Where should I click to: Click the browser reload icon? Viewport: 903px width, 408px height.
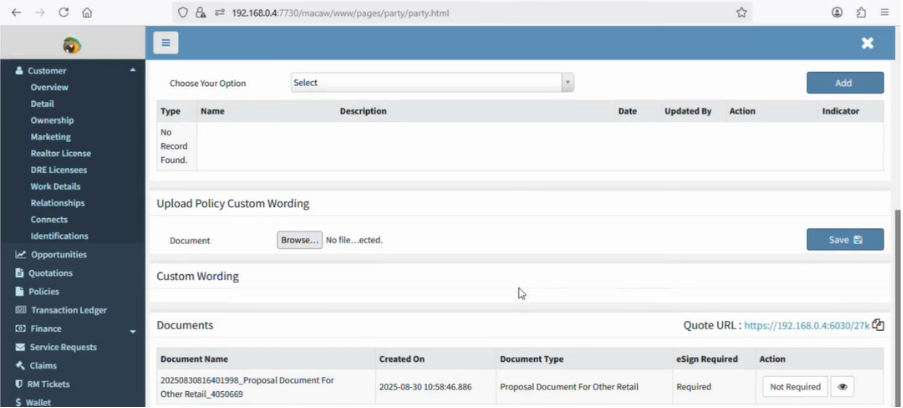point(63,12)
